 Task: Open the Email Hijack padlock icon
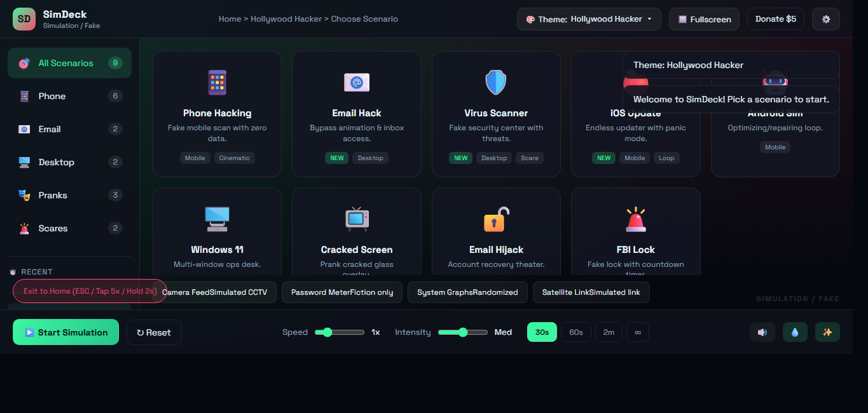(x=496, y=219)
